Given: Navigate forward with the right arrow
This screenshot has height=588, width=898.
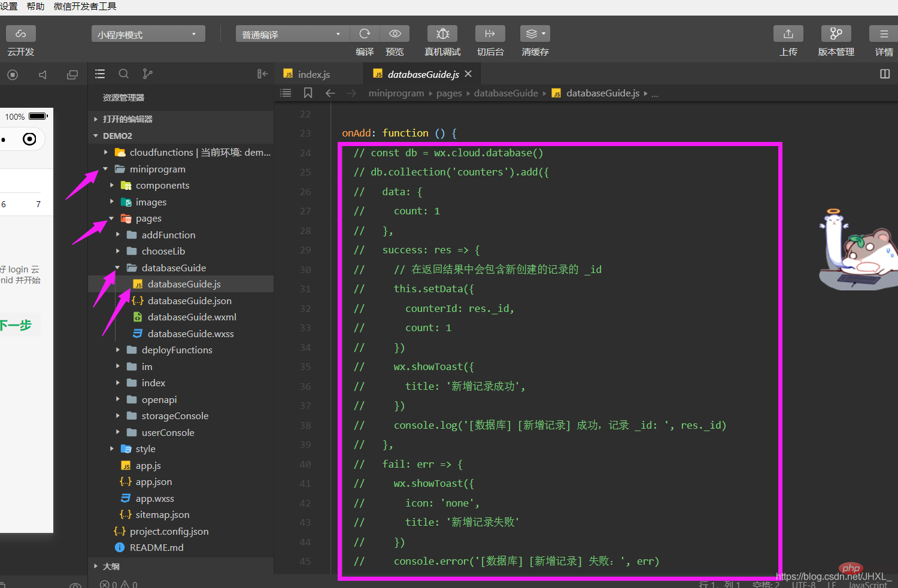Looking at the screenshot, I should (x=351, y=93).
